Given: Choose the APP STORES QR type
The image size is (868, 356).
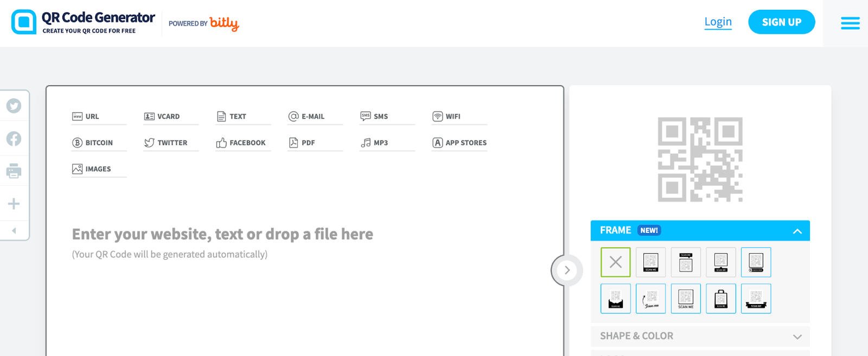Looking at the screenshot, I should click(x=459, y=143).
